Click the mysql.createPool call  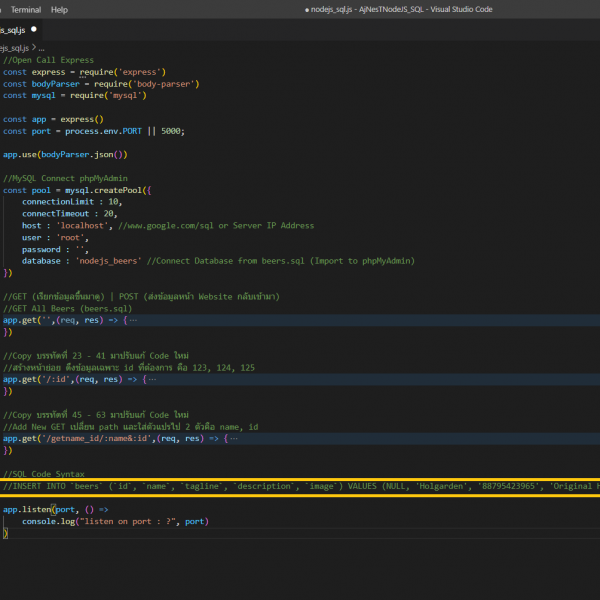pyautogui.click(x=102, y=190)
